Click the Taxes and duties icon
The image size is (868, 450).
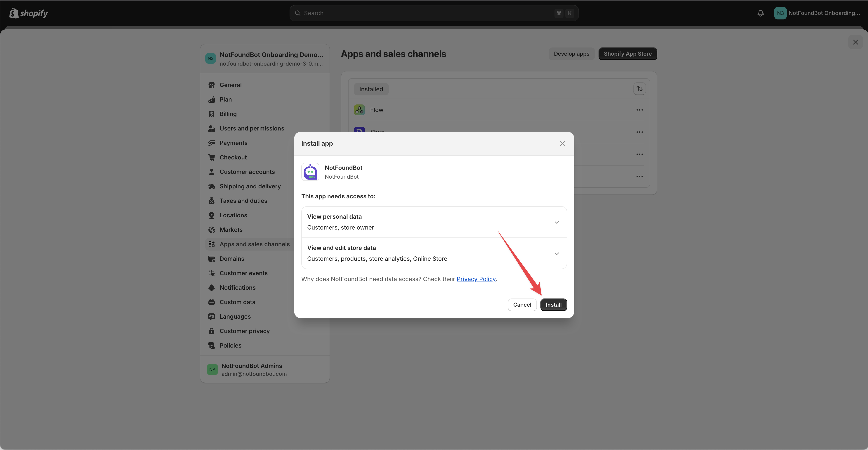(212, 201)
